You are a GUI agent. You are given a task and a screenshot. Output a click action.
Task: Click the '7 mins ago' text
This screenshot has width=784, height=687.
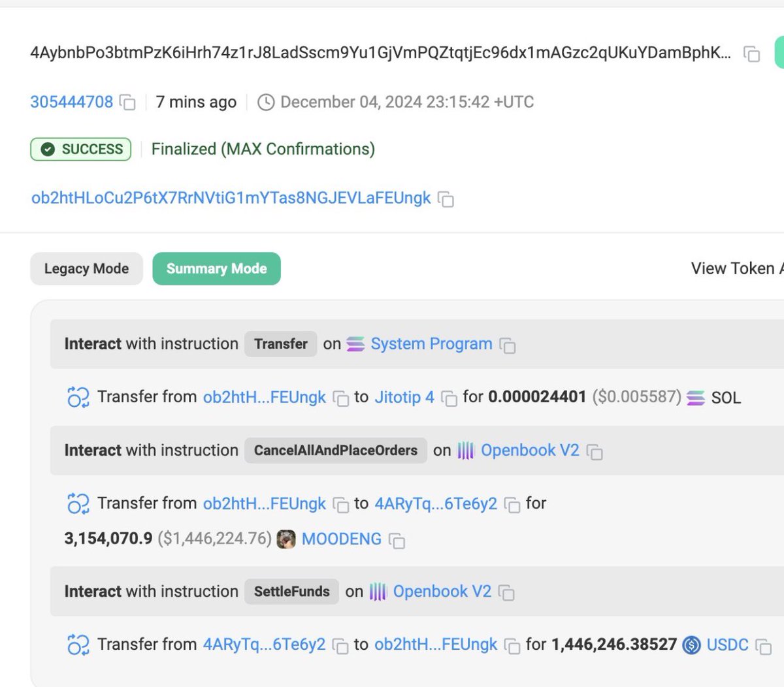pyautogui.click(x=196, y=102)
